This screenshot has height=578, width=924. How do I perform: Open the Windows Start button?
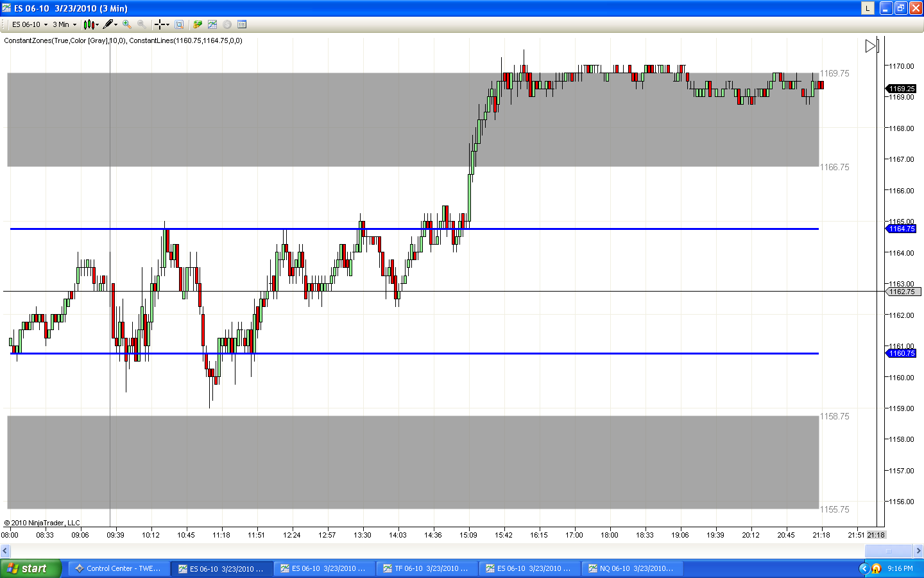pyautogui.click(x=31, y=568)
